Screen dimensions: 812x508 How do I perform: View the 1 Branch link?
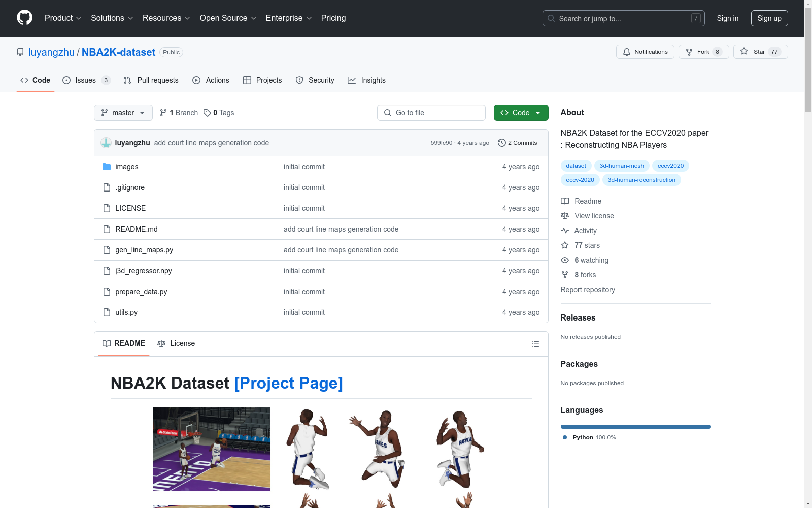click(179, 113)
